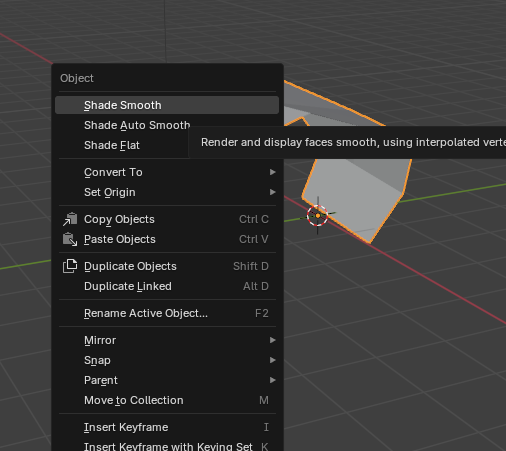Click Copy Objects entry
506x451 pixels.
click(167, 219)
